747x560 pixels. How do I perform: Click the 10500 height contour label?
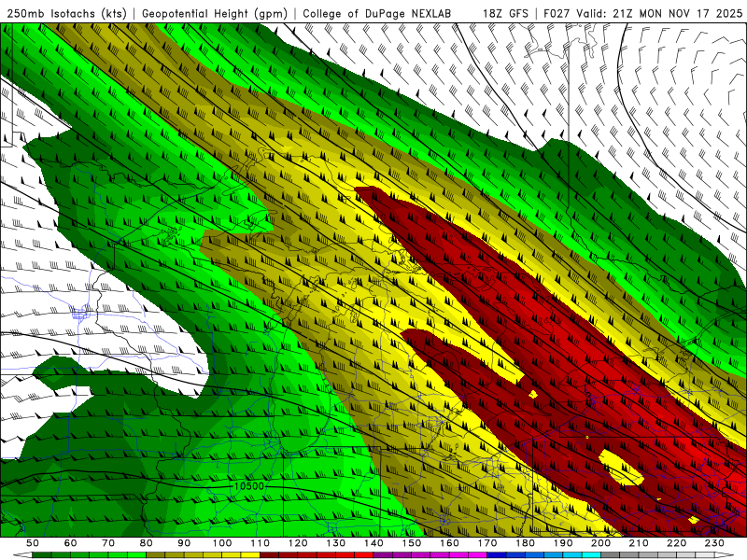click(x=249, y=486)
